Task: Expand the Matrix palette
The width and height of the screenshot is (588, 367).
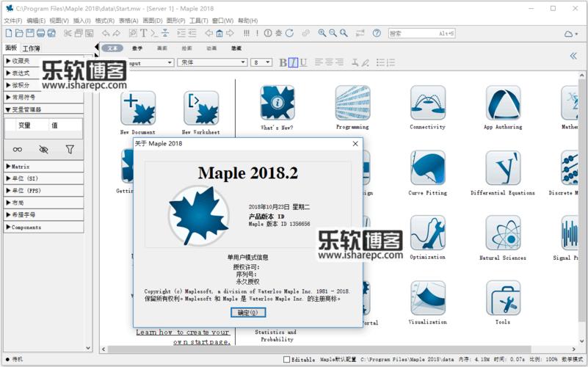Action: [43, 167]
